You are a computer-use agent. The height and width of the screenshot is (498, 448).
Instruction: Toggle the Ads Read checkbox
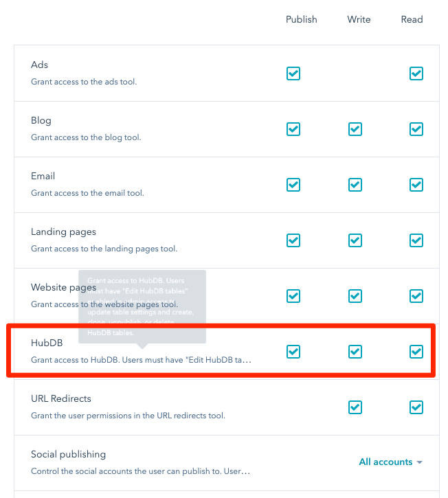pyautogui.click(x=416, y=73)
